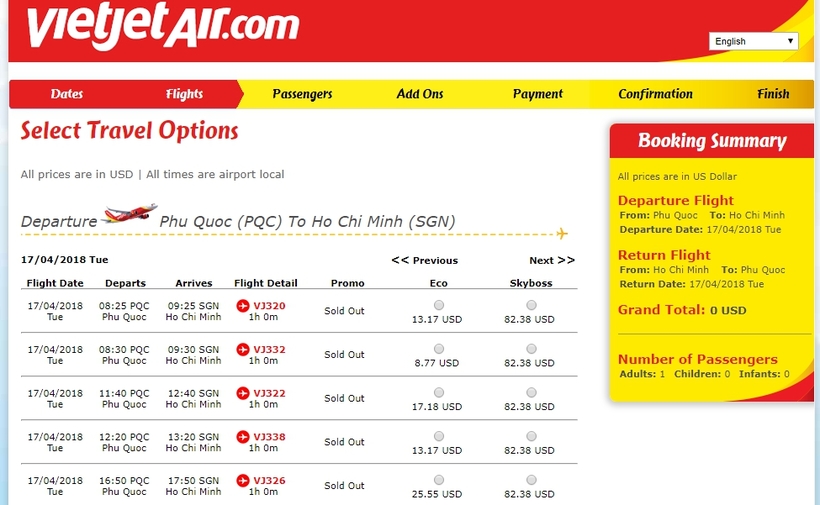Open the English language dropdown
This screenshot has width=820, height=505.
(754, 41)
